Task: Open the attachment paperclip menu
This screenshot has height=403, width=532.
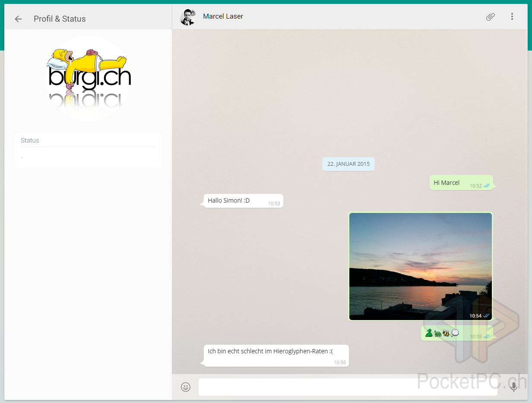Action: click(491, 17)
